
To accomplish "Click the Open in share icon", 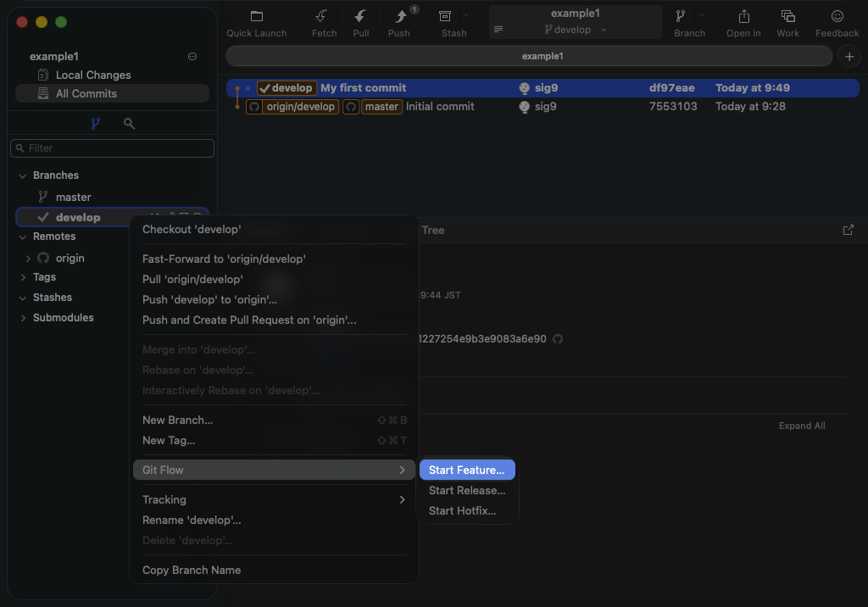I will tap(743, 17).
